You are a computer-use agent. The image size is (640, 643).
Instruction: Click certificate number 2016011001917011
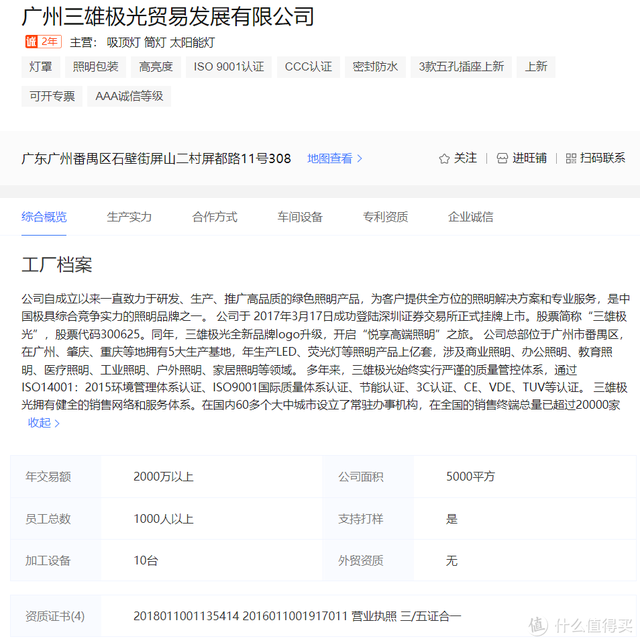295,616
